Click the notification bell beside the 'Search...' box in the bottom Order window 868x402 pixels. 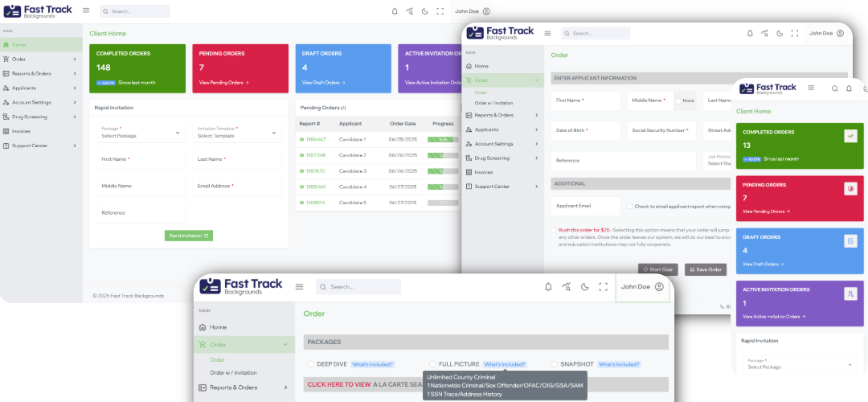tap(548, 287)
